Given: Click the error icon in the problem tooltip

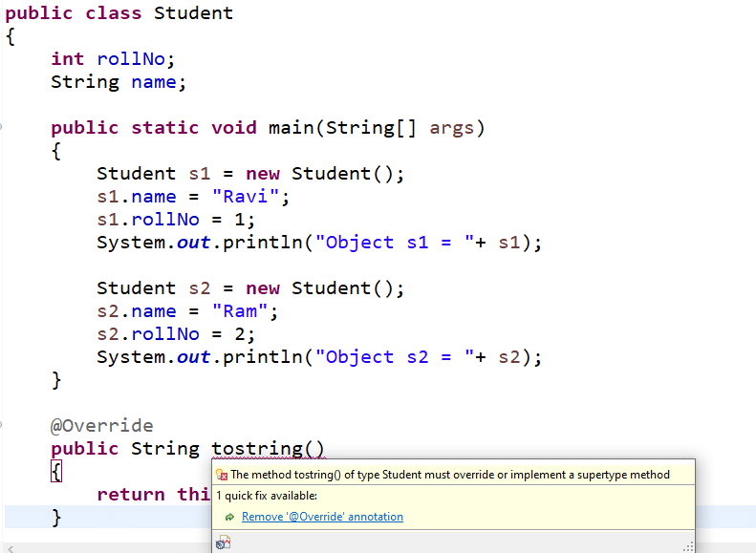Looking at the screenshot, I should (x=222, y=475).
